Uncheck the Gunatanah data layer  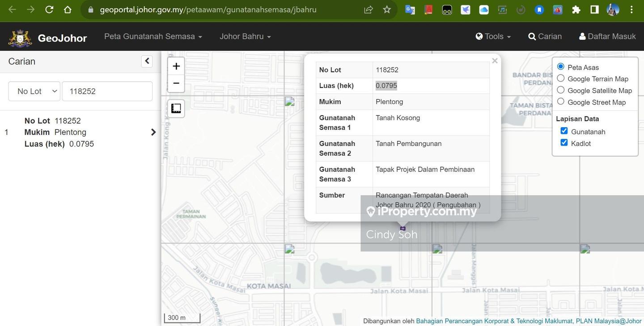coord(564,131)
